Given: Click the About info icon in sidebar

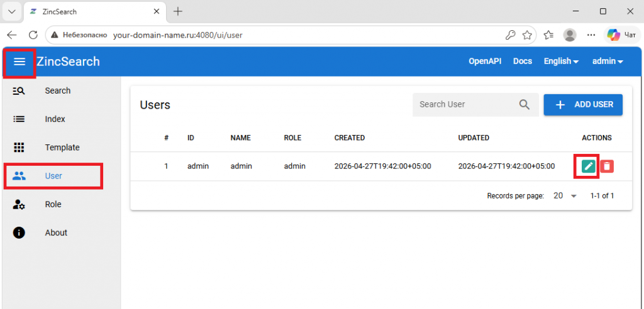Looking at the screenshot, I should coord(19,232).
